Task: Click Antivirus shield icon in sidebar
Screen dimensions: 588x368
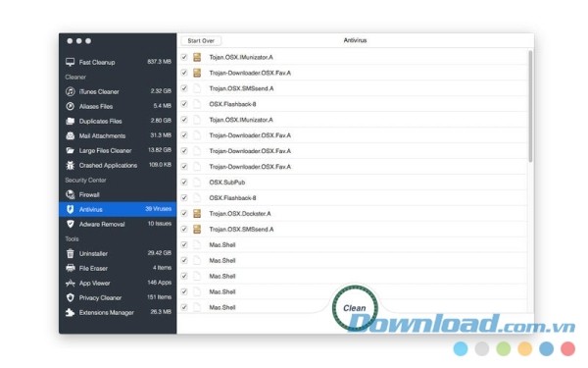Action: pyautogui.click(x=71, y=209)
